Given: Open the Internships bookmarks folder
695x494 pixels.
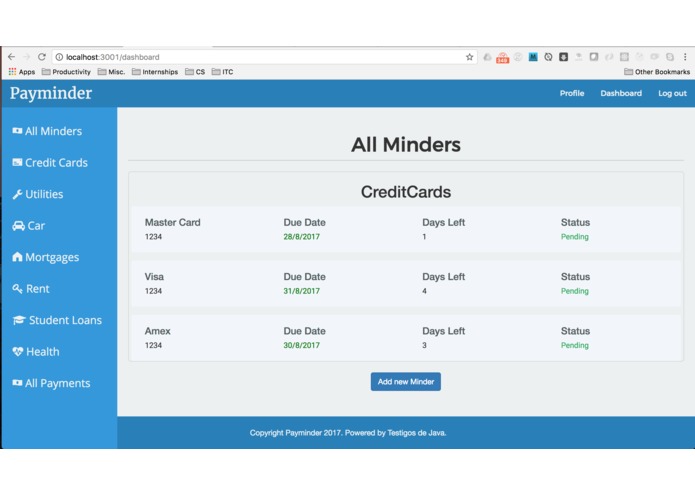Looking at the screenshot, I should coord(155,72).
